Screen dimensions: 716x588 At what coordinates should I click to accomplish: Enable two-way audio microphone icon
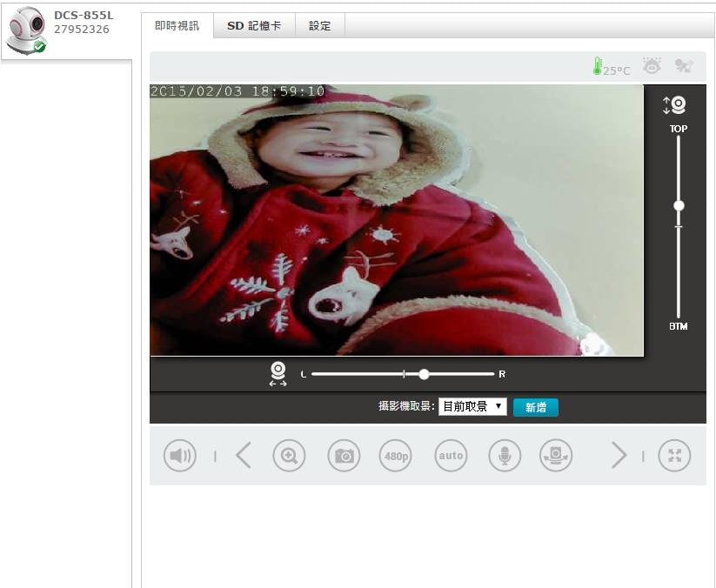coord(504,456)
